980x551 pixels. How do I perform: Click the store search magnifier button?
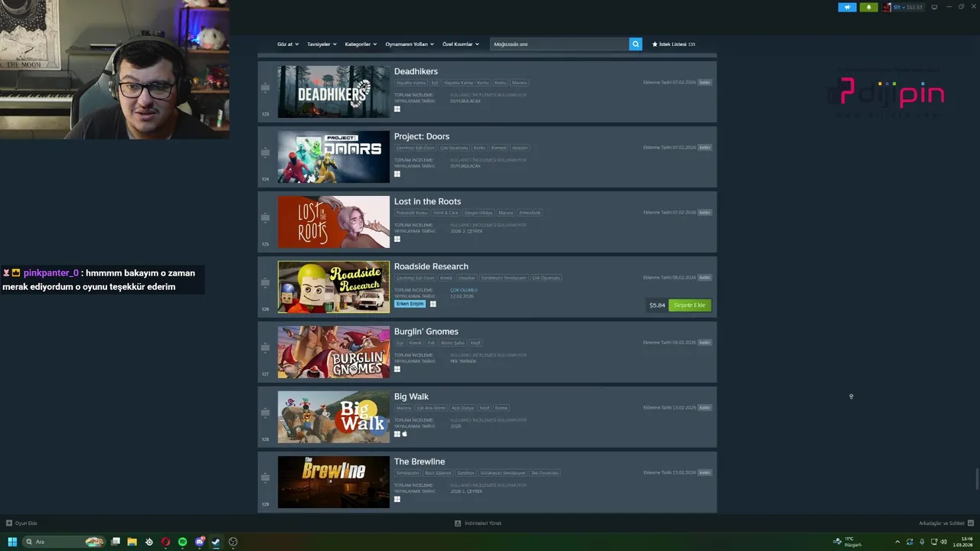pos(635,44)
